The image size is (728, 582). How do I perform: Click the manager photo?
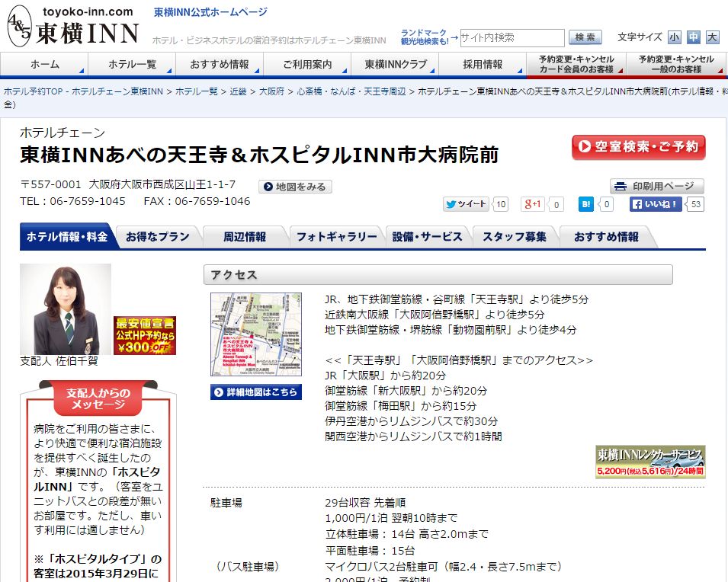66,309
